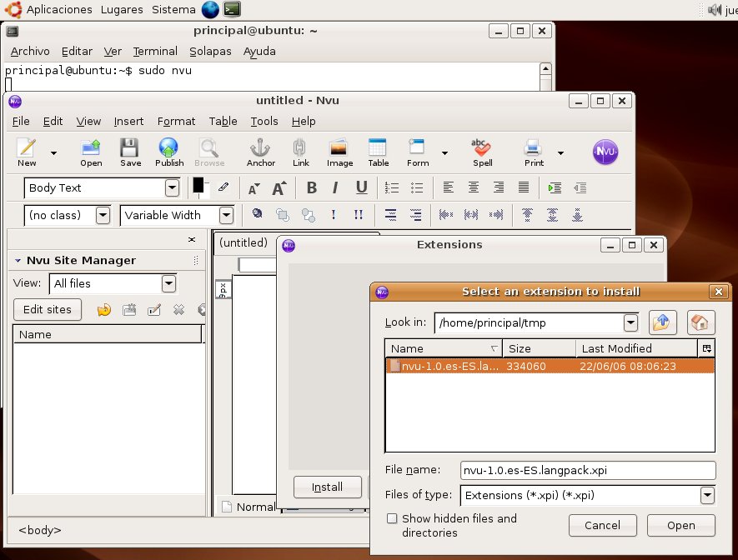Click the Edit sites button
The height and width of the screenshot is (560, 738).
point(48,309)
